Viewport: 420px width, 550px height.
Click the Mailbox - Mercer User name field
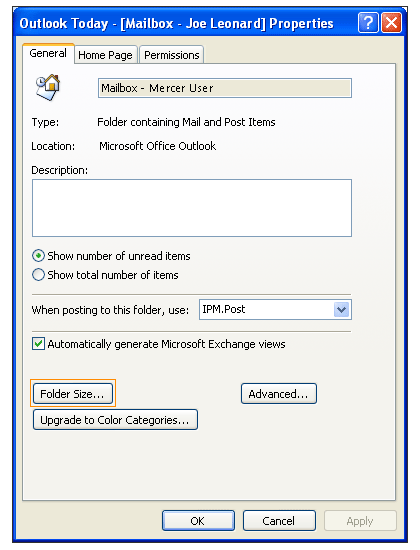tap(225, 88)
